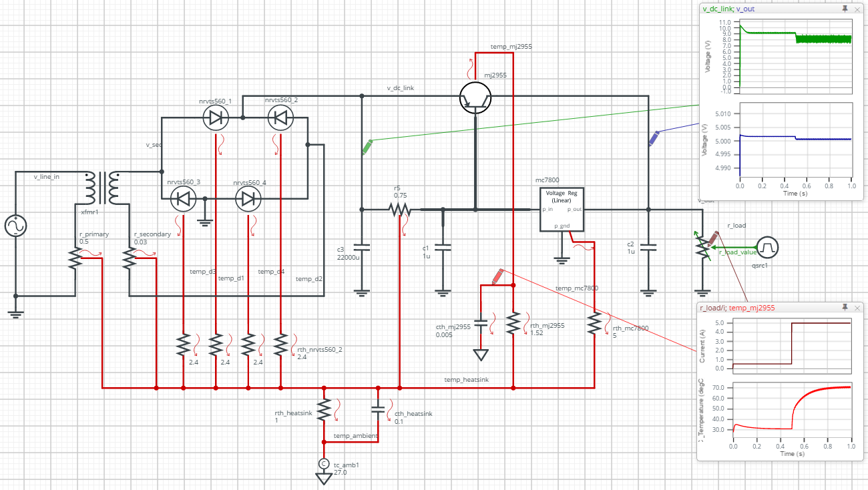Click the 27.0 value of tc_amb1

(x=341, y=472)
